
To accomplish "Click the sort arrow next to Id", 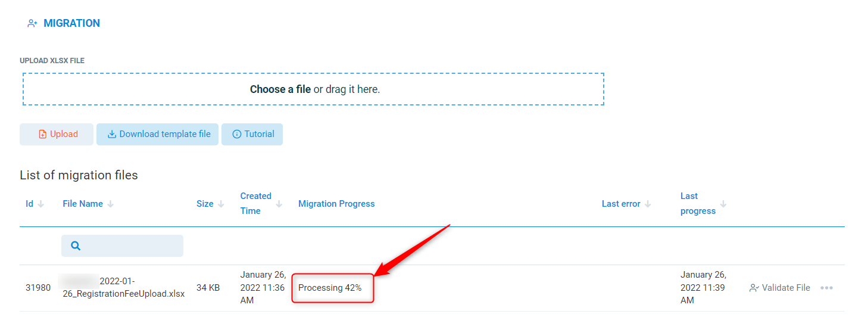I will (x=41, y=204).
